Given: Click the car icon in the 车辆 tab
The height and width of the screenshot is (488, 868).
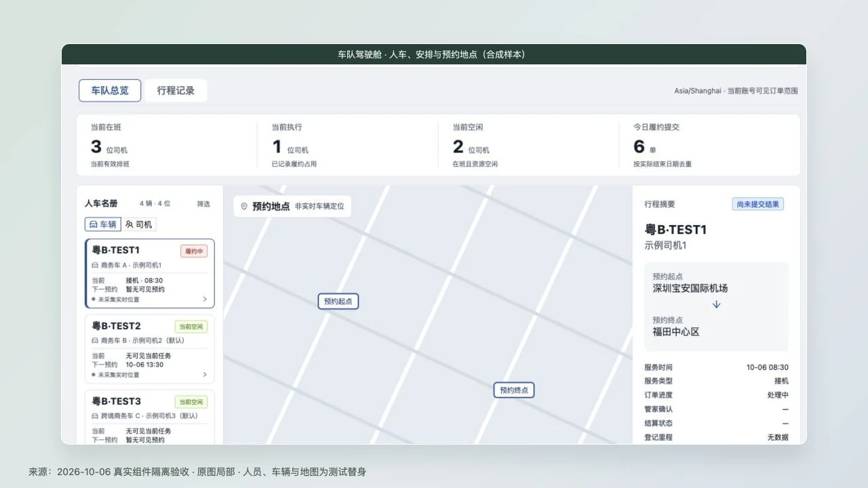Looking at the screenshot, I should (x=93, y=224).
